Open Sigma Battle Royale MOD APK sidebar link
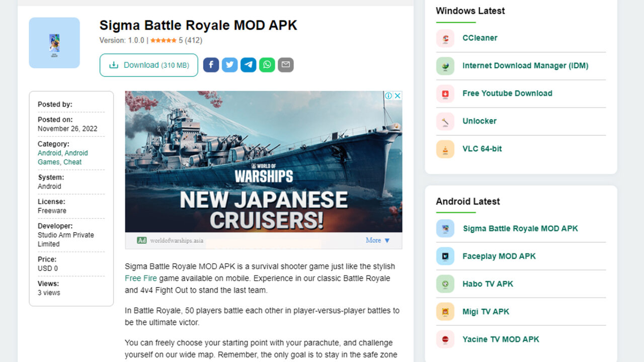The height and width of the screenshot is (362, 644). pos(520,228)
